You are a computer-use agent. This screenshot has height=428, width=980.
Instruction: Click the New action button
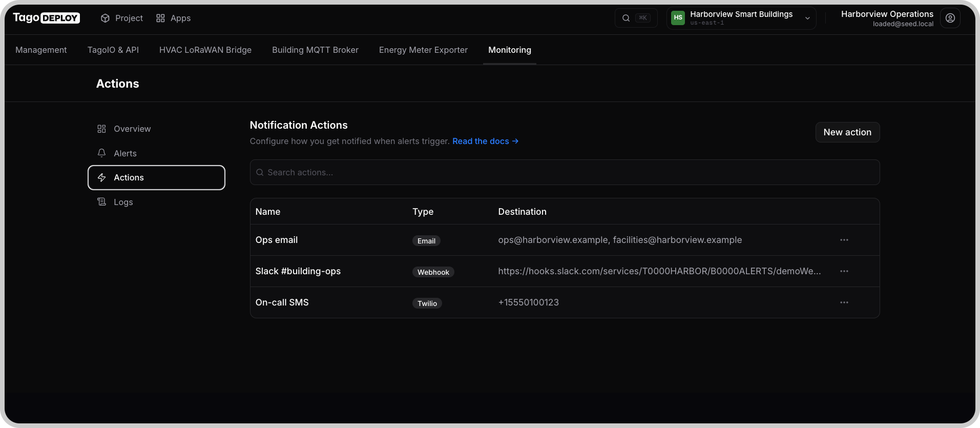pyautogui.click(x=847, y=132)
